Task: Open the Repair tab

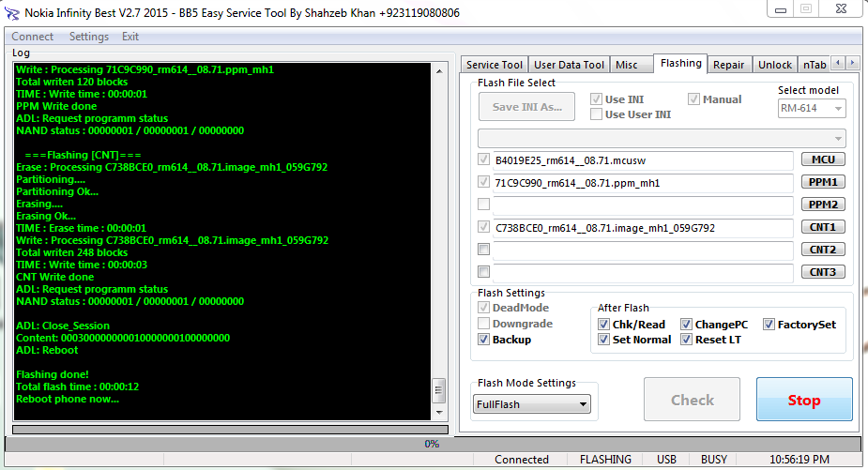Action: [728, 65]
